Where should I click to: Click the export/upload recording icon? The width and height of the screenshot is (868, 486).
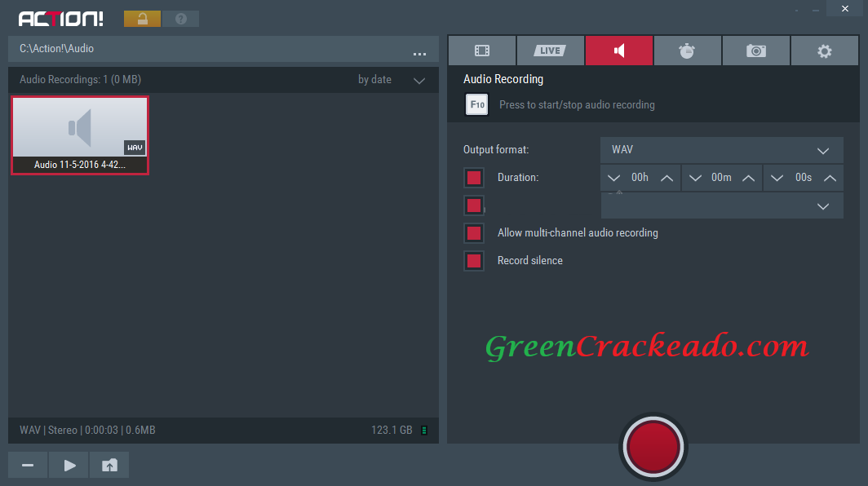point(109,465)
